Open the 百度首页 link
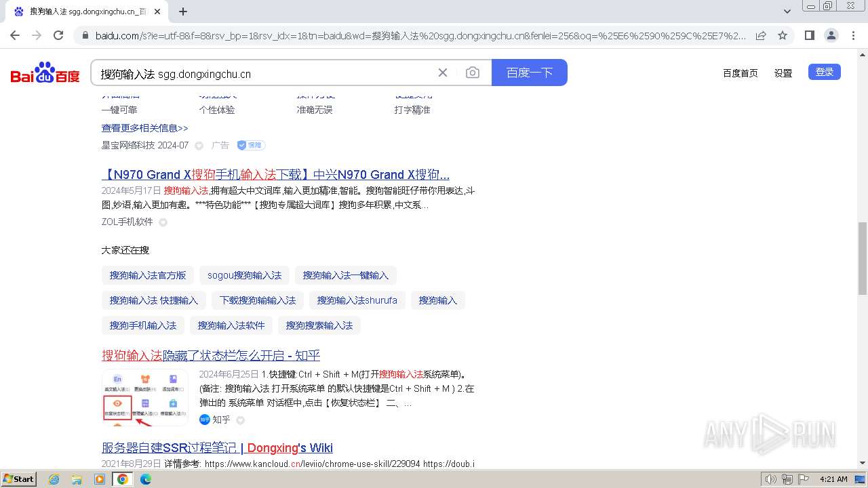The height and width of the screenshot is (488, 868). [740, 73]
